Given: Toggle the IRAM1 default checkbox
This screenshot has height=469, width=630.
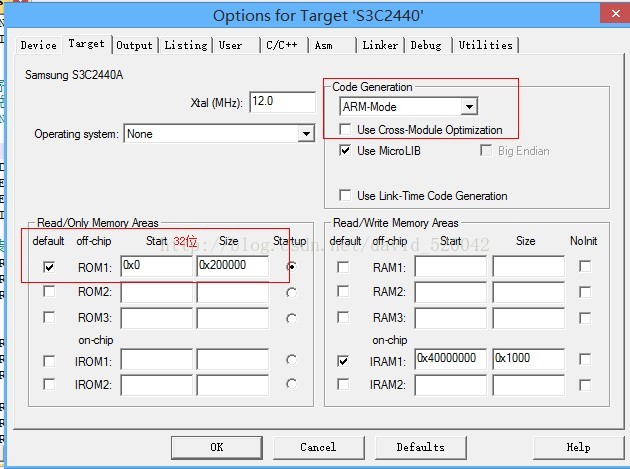Looking at the screenshot, I should tap(343, 361).
